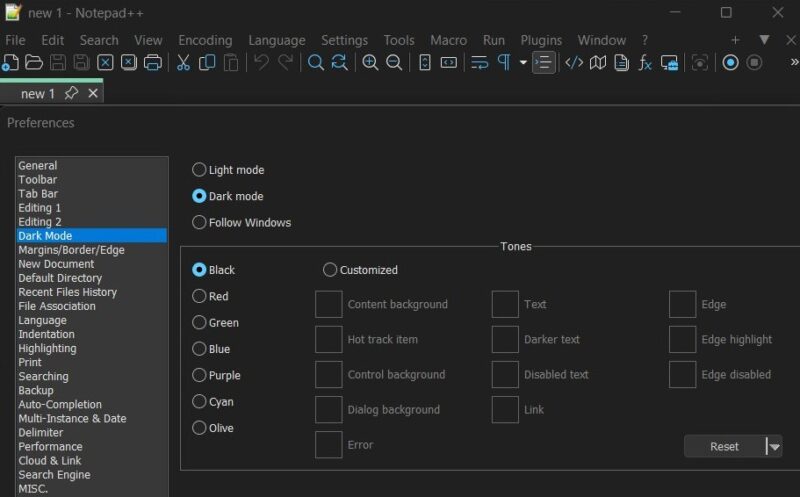Click the Print toolbar icon

tap(153, 63)
